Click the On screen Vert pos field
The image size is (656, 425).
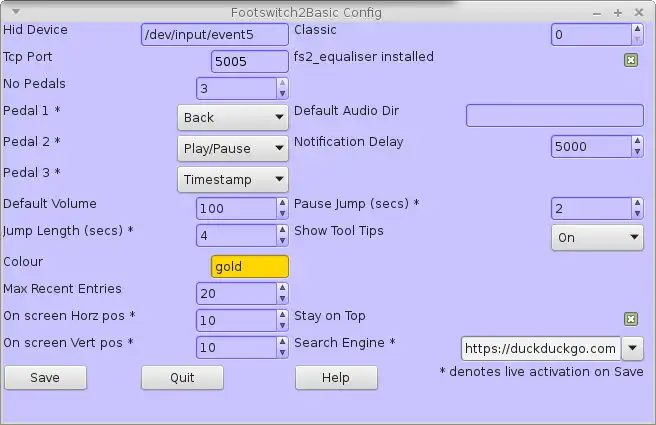pyautogui.click(x=236, y=347)
